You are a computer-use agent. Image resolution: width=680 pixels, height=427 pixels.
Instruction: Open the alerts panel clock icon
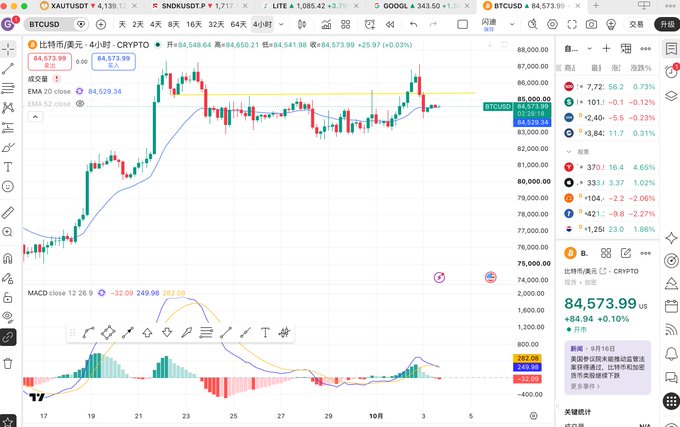(x=671, y=71)
